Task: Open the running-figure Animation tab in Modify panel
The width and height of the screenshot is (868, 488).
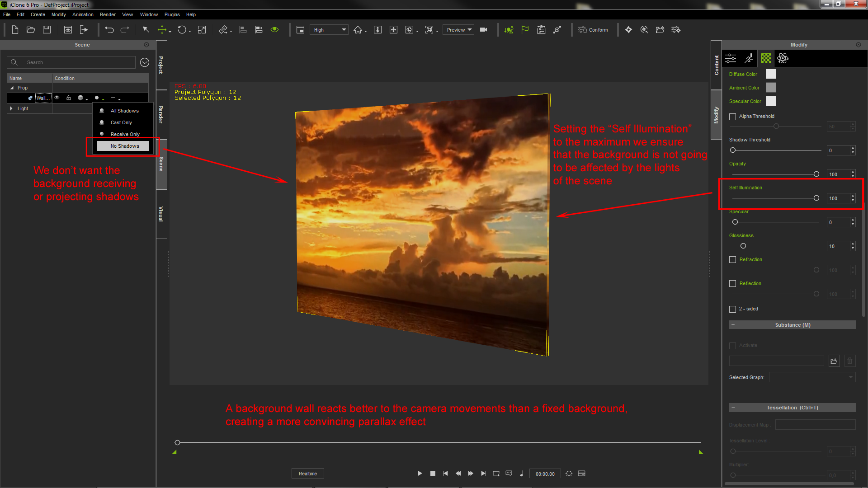Action: pos(749,58)
